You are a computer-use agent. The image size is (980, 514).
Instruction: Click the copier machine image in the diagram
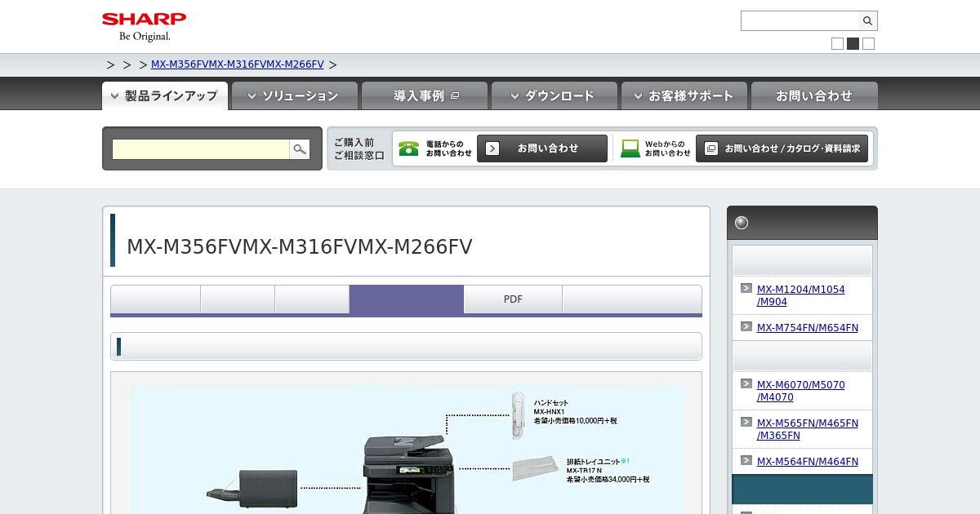click(408, 475)
